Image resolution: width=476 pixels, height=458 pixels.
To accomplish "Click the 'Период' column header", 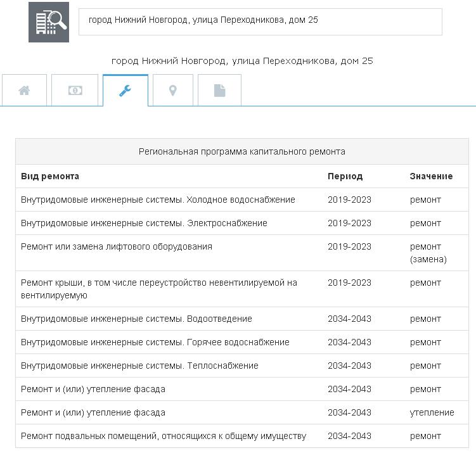I will pos(345,176).
